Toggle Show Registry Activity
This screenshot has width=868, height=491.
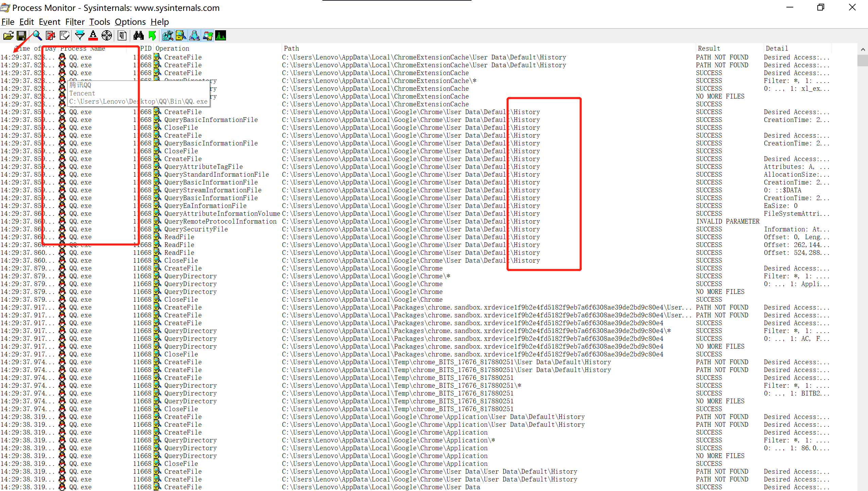pos(168,35)
